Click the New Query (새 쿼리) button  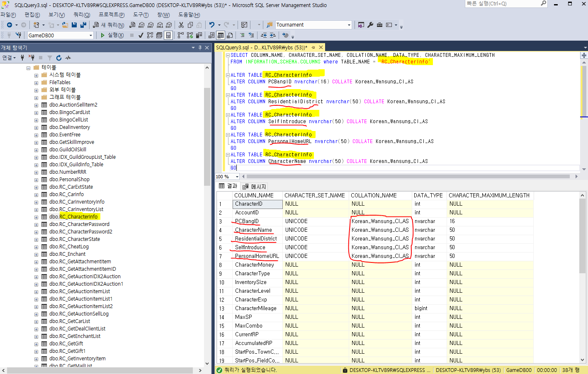coord(109,25)
